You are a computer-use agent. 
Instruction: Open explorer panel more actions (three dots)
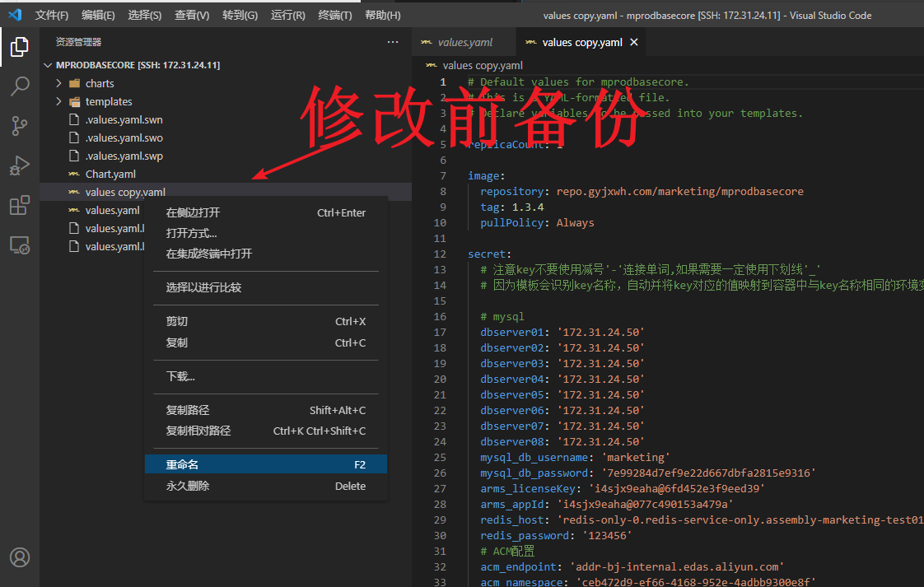393,42
